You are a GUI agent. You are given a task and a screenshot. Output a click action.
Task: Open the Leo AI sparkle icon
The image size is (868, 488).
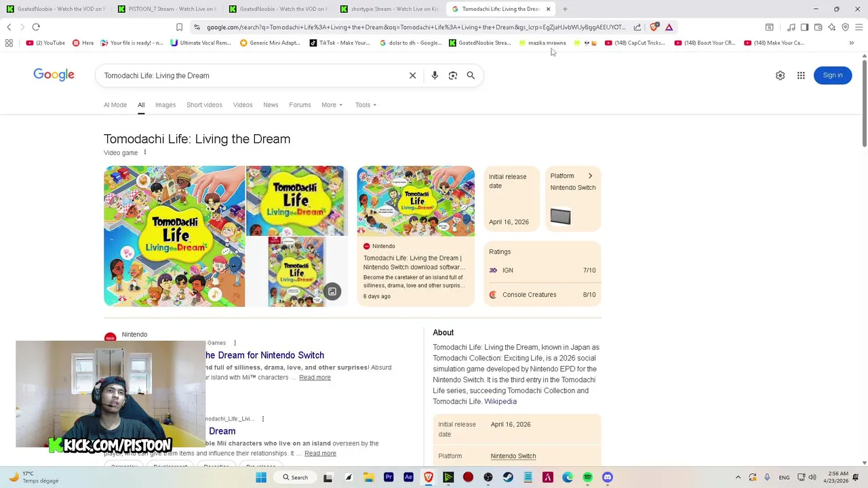click(x=831, y=27)
